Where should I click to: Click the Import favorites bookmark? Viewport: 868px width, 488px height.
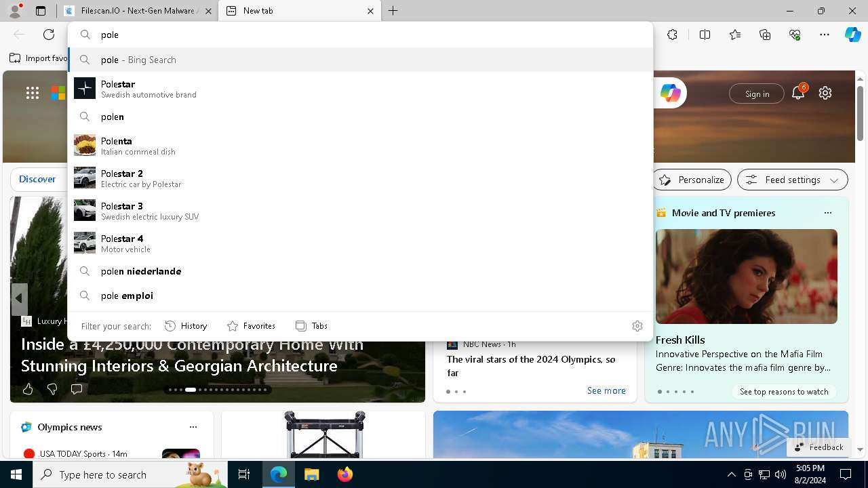39,58
